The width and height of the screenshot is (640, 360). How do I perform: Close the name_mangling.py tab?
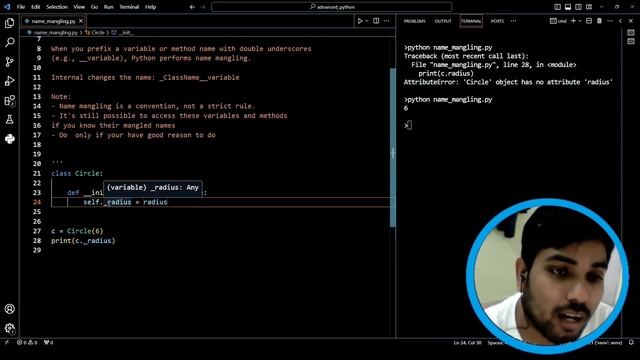pos(81,21)
